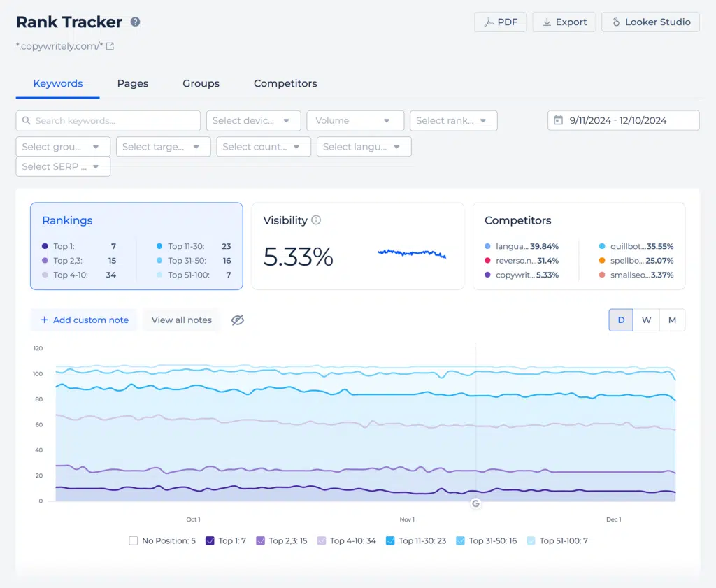The width and height of the screenshot is (716, 588).
Task: Enable the No Position checkbox in the legend
Action: tap(134, 540)
